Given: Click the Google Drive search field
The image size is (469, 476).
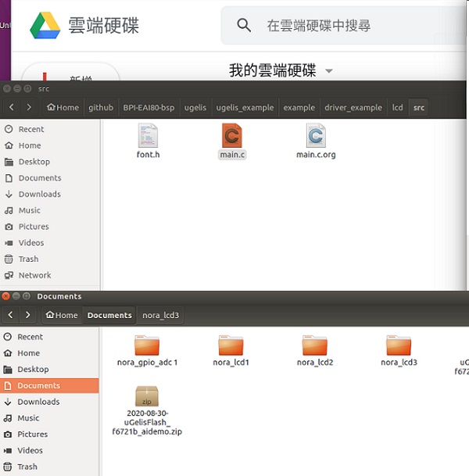Looking at the screenshot, I should coord(352,26).
